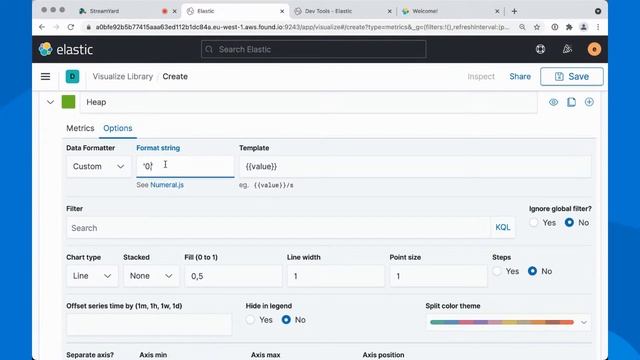Close the Welcome! tab

click(x=497, y=11)
